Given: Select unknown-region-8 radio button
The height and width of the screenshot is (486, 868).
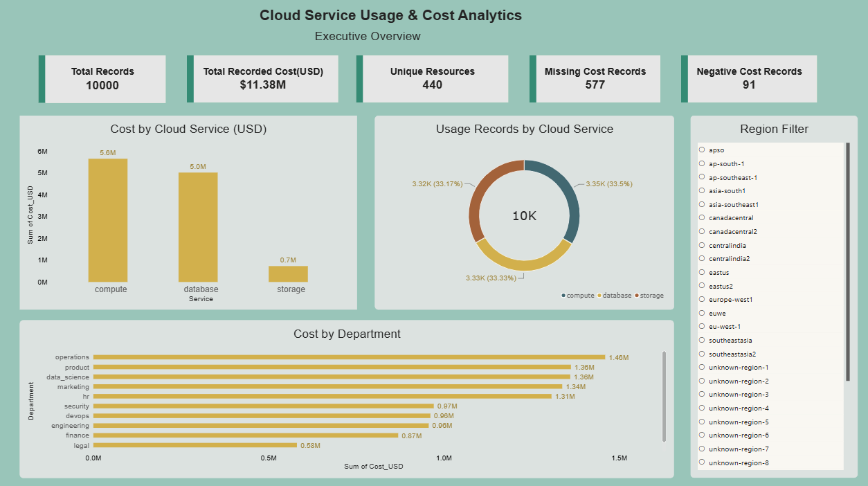Looking at the screenshot, I should tap(702, 462).
